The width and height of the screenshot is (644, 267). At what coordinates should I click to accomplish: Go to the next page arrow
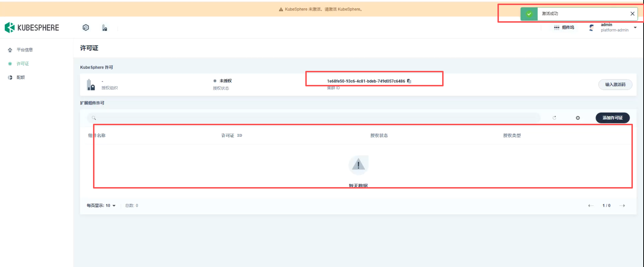622,205
